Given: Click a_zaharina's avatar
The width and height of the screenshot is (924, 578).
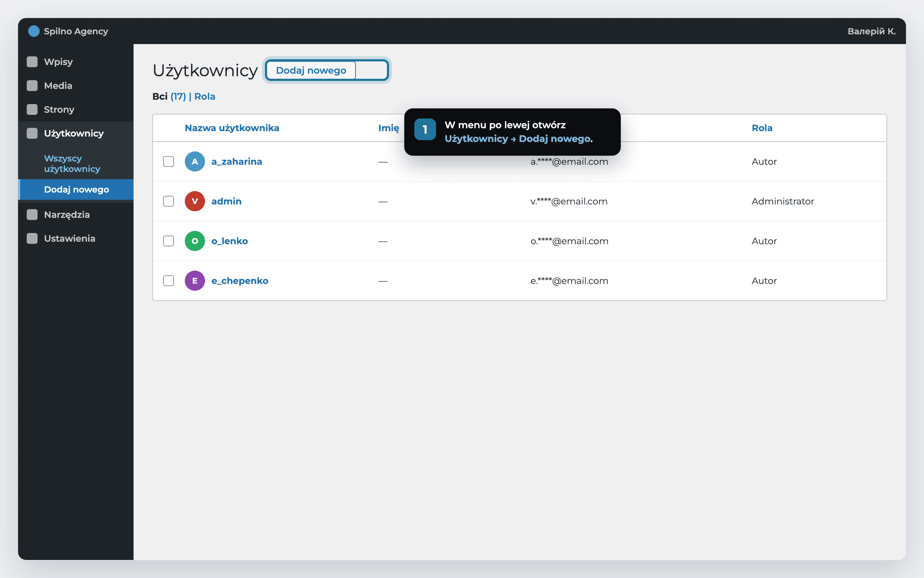Looking at the screenshot, I should 195,161.
